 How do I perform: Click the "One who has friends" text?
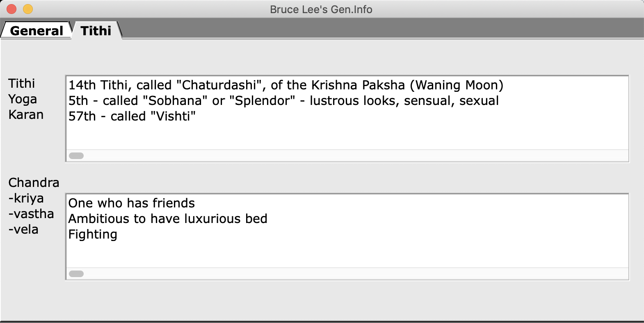pos(131,203)
